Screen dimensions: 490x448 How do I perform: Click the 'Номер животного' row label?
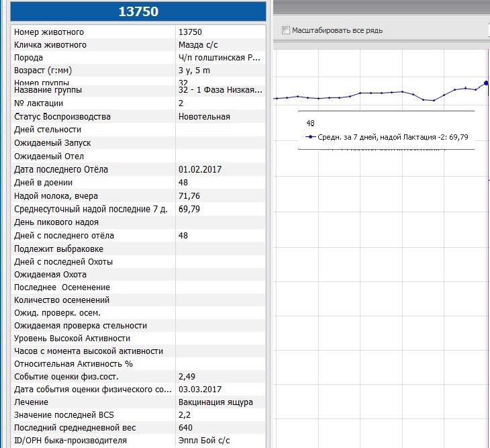click(x=49, y=32)
